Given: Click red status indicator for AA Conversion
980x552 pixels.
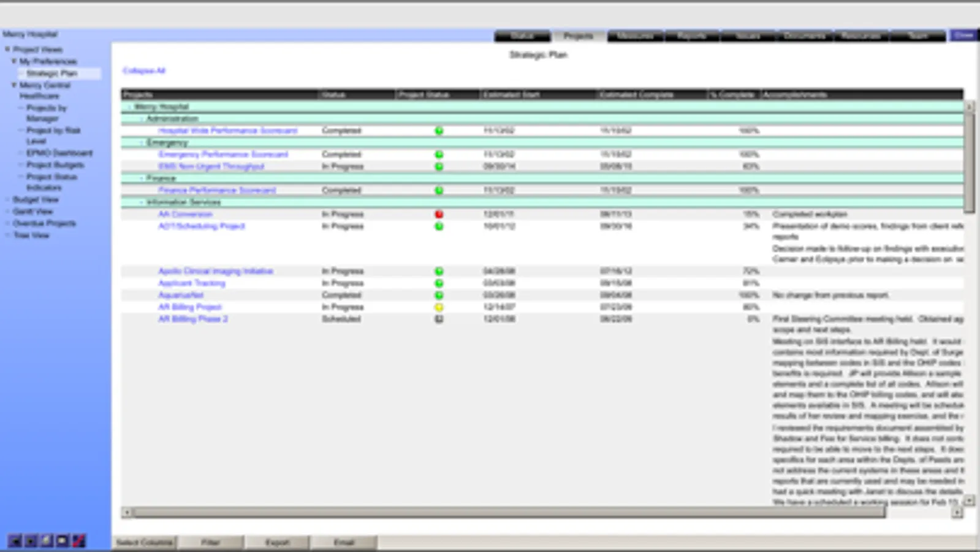Looking at the screenshot, I should [x=439, y=214].
